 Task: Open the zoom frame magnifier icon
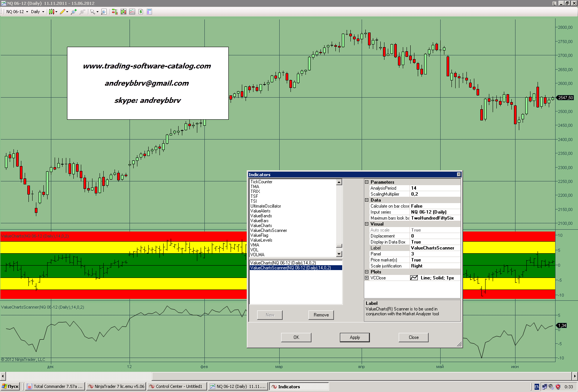pyautogui.click(x=104, y=12)
